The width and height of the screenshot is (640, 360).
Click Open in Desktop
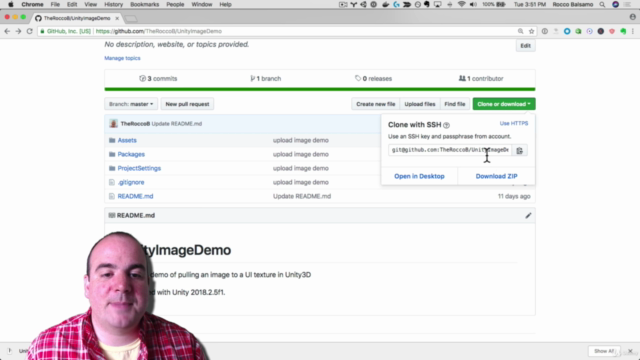419,176
